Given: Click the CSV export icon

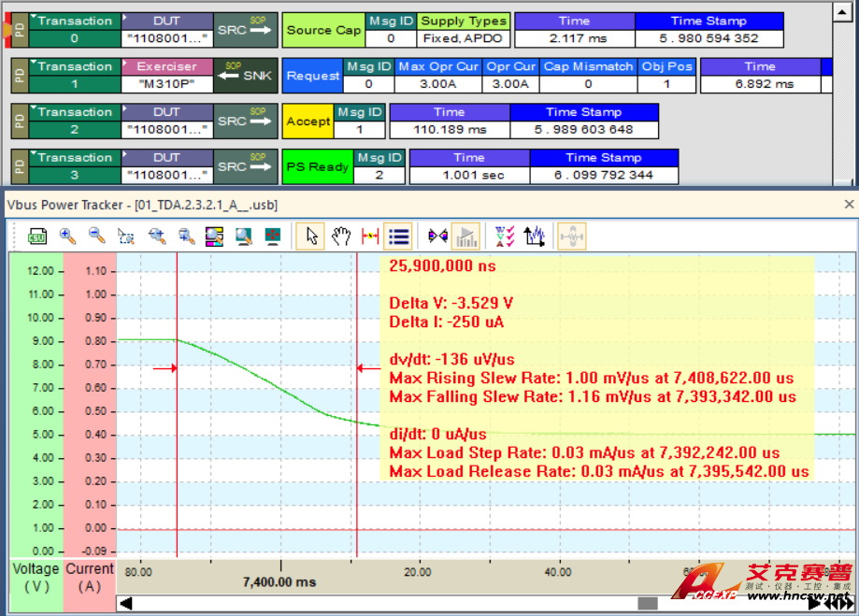Looking at the screenshot, I should [37, 236].
